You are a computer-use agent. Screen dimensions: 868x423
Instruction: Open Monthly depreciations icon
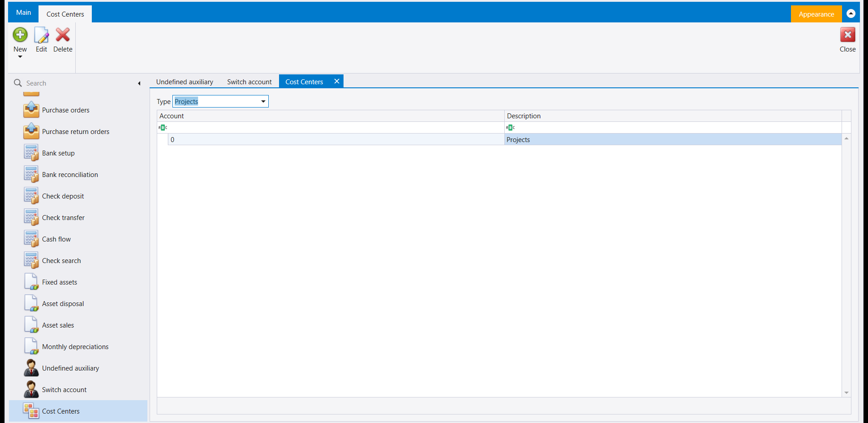(31, 346)
